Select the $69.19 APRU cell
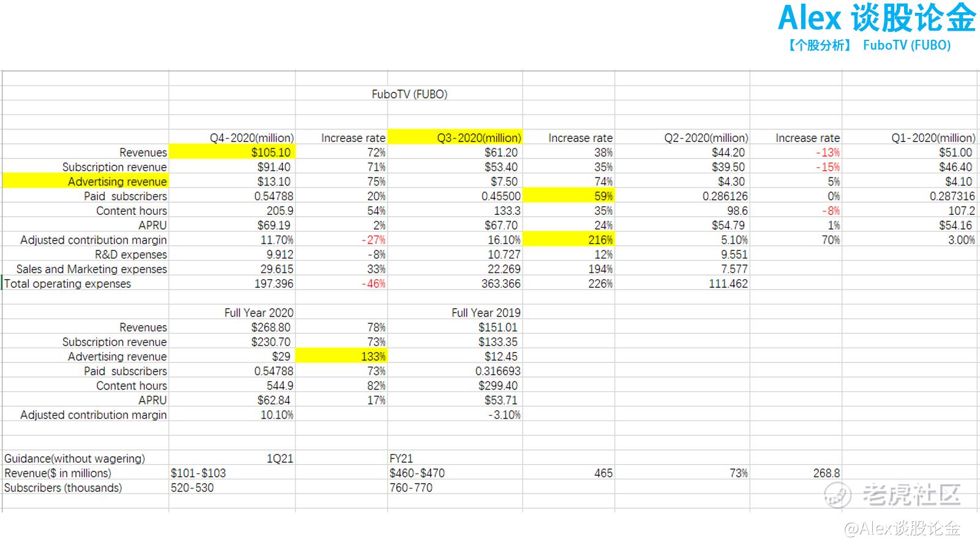The width and height of the screenshot is (980, 551). point(232,225)
